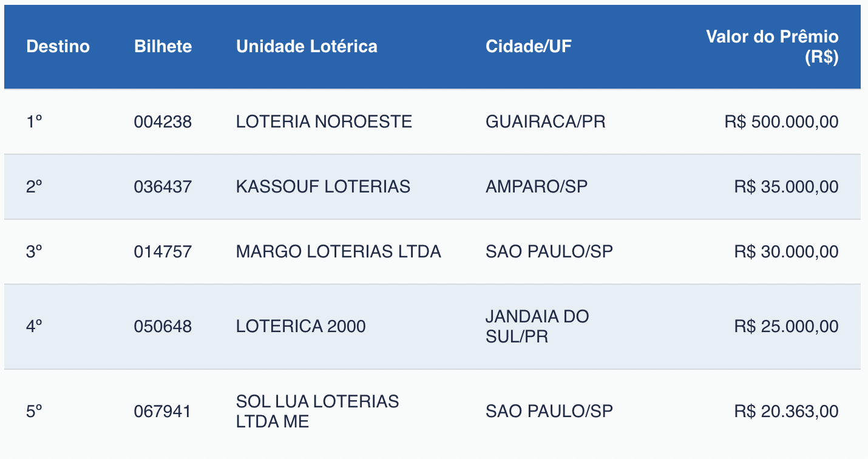The height and width of the screenshot is (459, 868).
Task: Click the R$ 500.000,00 prize value
Action: point(781,122)
